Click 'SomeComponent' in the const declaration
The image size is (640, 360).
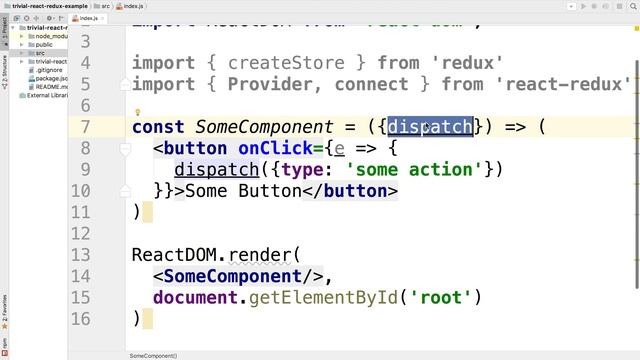point(264,127)
